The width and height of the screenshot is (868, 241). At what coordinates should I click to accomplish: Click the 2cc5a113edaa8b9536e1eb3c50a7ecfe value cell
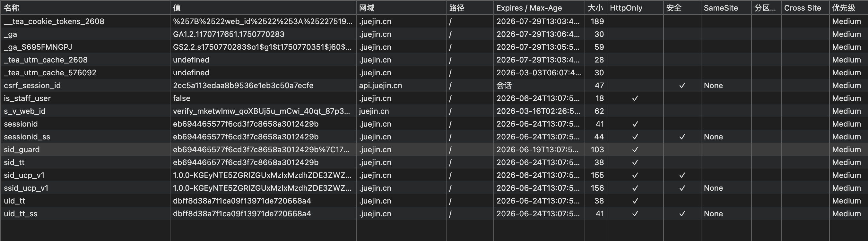tap(263, 86)
